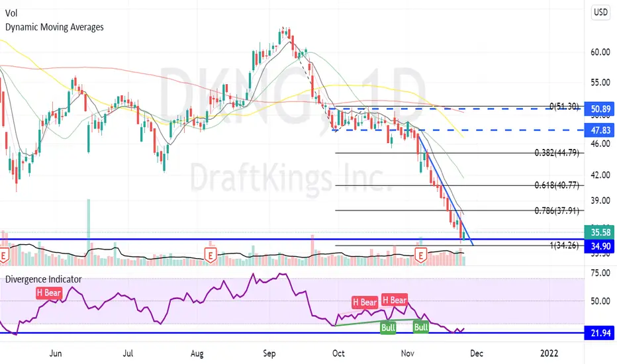Select the 50.89 blue price label

[x=600, y=109]
